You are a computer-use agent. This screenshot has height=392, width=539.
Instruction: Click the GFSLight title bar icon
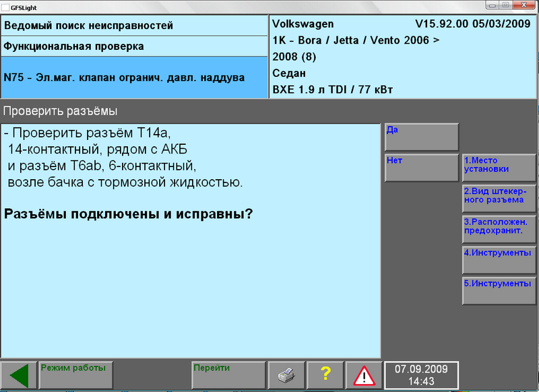tap(5, 7)
